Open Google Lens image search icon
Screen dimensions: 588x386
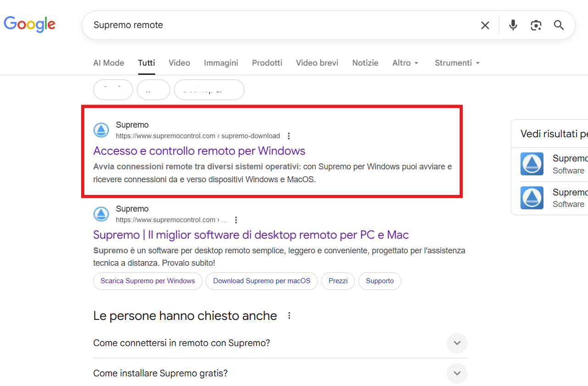(x=536, y=25)
